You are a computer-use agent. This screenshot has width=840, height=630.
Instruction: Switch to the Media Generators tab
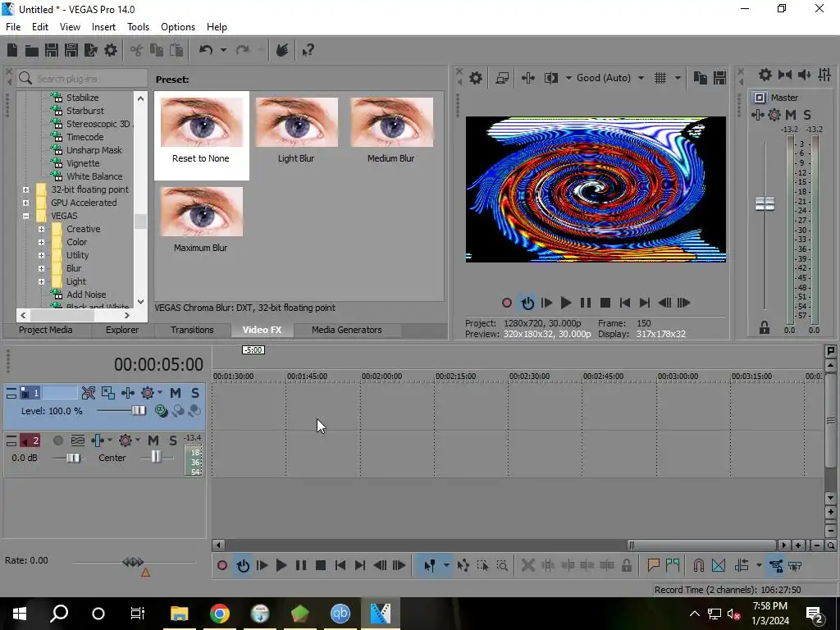347,330
